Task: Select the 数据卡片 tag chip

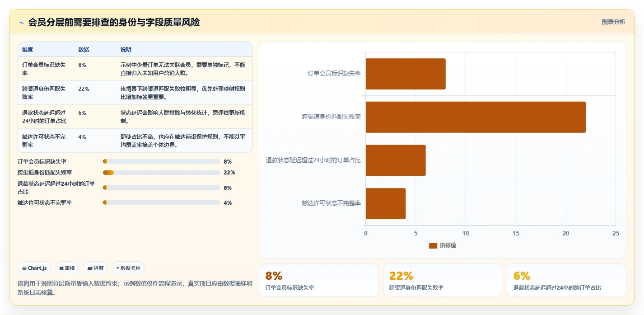Action: coord(128,268)
